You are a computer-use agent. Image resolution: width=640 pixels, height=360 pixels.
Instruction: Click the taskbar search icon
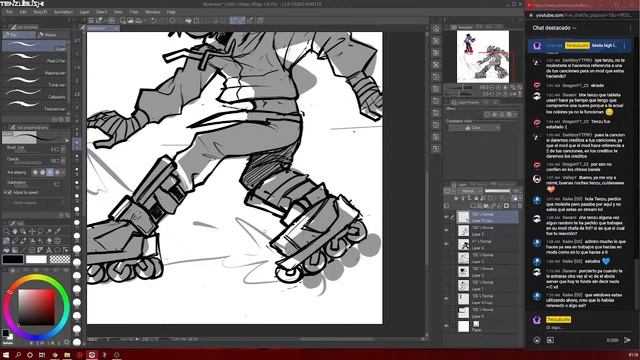click(x=18, y=355)
